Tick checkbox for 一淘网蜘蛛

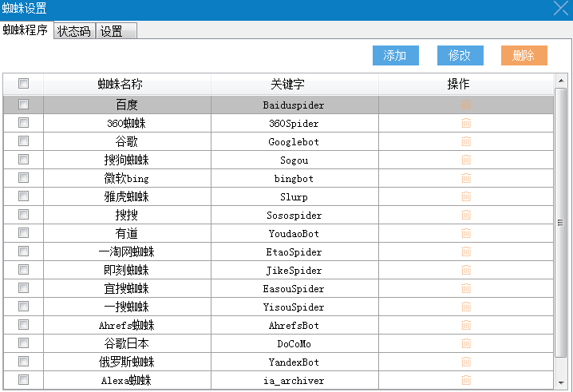[23, 251]
